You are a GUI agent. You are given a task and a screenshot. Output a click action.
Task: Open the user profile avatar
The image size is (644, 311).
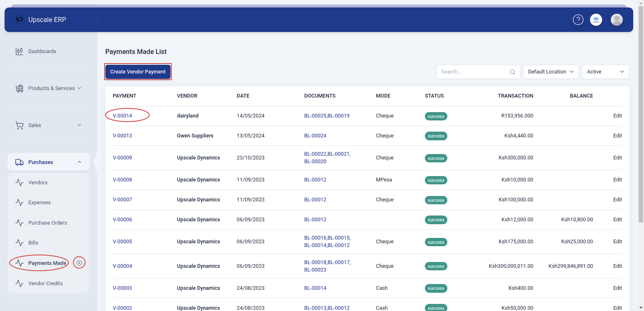tap(617, 20)
